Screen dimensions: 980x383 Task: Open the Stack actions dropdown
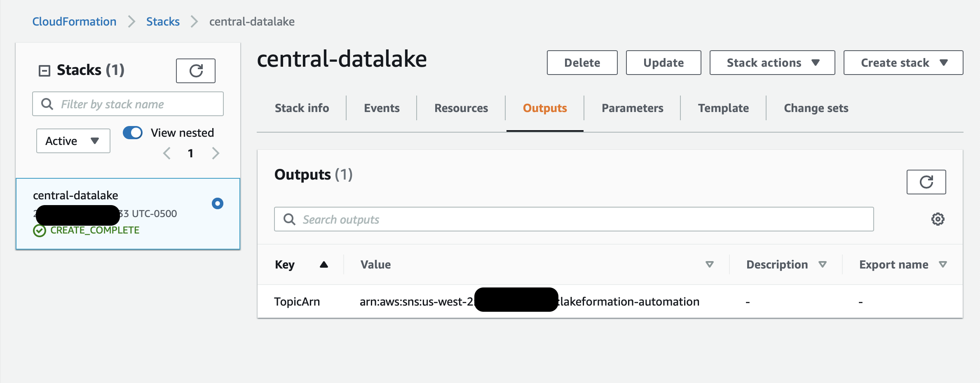coord(772,63)
